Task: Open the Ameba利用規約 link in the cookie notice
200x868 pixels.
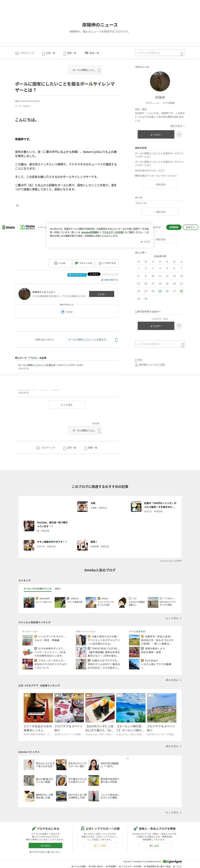Action: coord(90,232)
